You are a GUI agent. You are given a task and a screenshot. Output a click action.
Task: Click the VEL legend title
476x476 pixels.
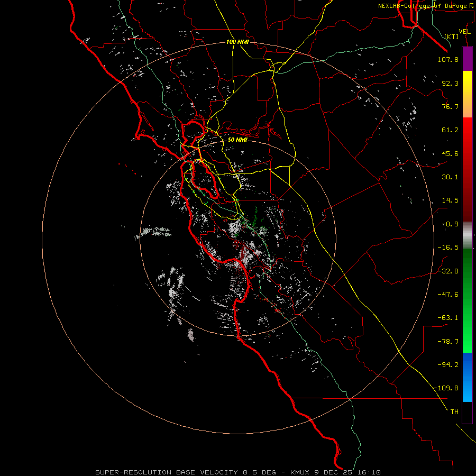[x=464, y=32]
